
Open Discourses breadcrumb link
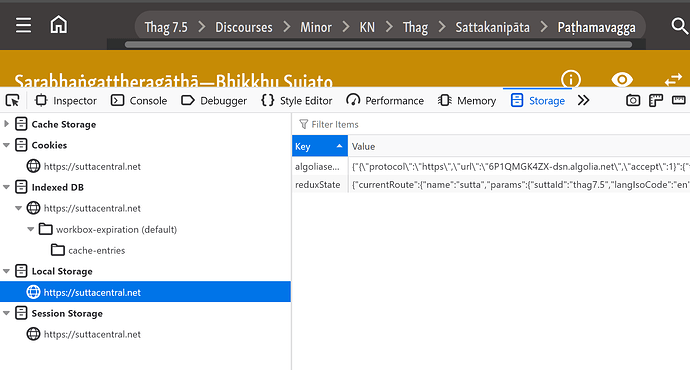(244, 27)
